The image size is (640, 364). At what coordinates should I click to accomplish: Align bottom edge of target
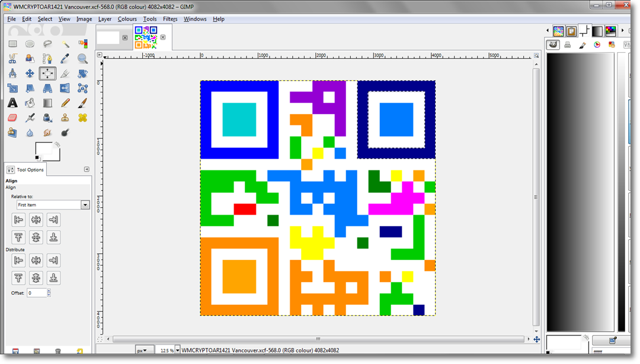point(53,237)
